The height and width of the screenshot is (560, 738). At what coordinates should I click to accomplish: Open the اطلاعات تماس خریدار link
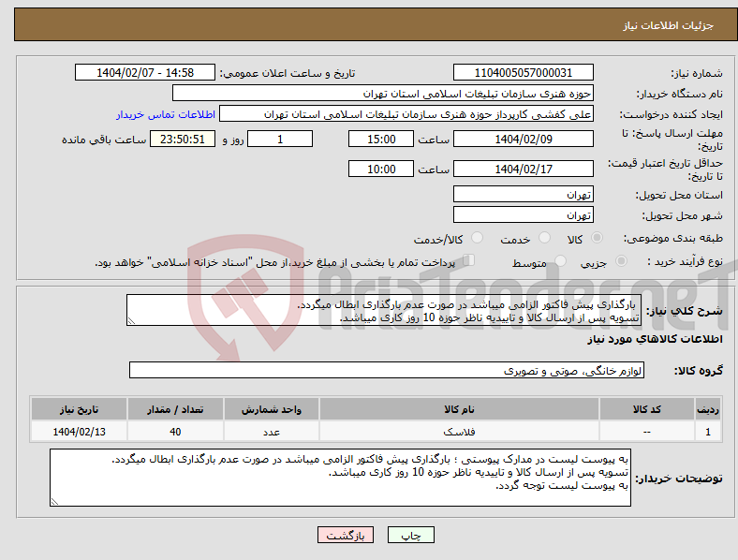(x=166, y=114)
